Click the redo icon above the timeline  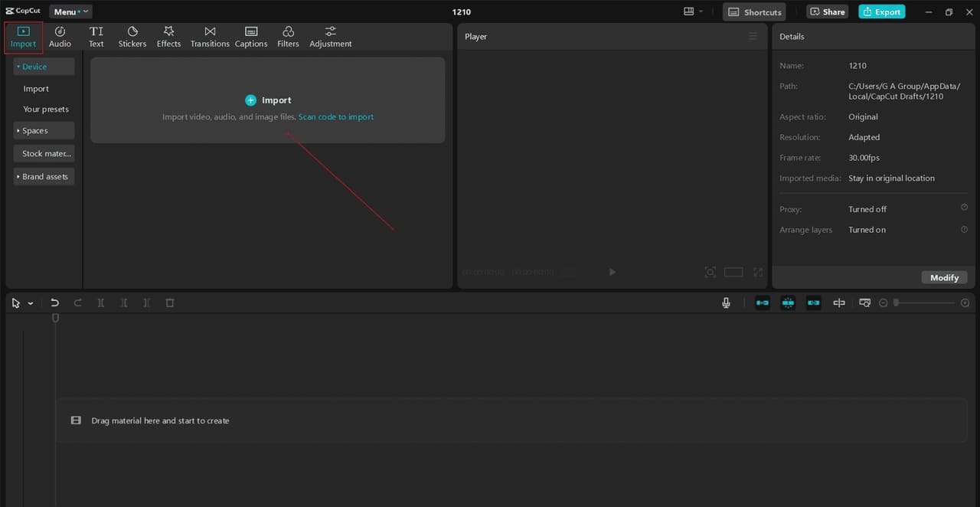coord(77,303)
